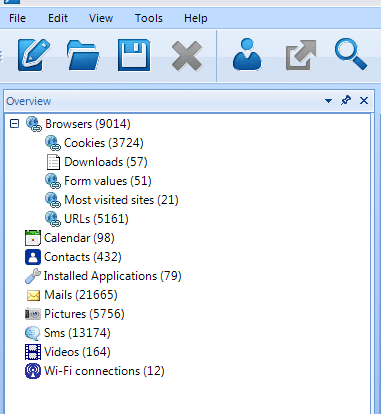Viewport: 381px width, 414px height.
Task: Click the Cookies globe icon
Action: [x=53, y=143]
